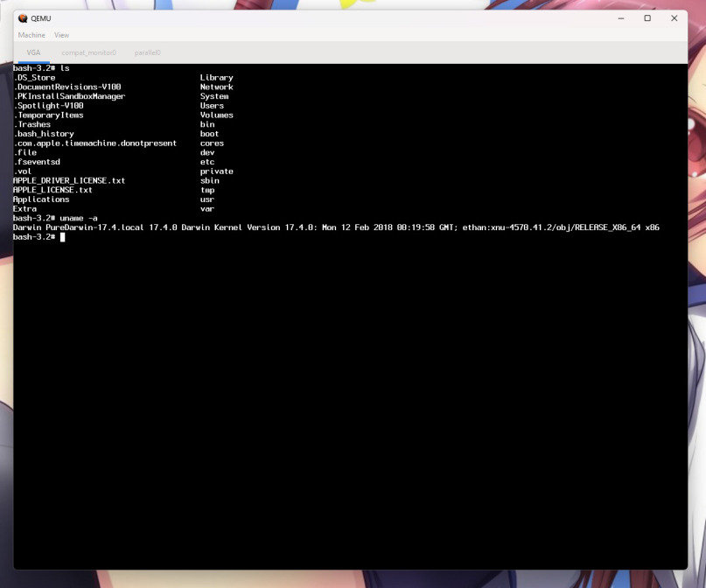Open the View menu
The height and width of the screenshot is (588, 706).
tap(61, 35)
